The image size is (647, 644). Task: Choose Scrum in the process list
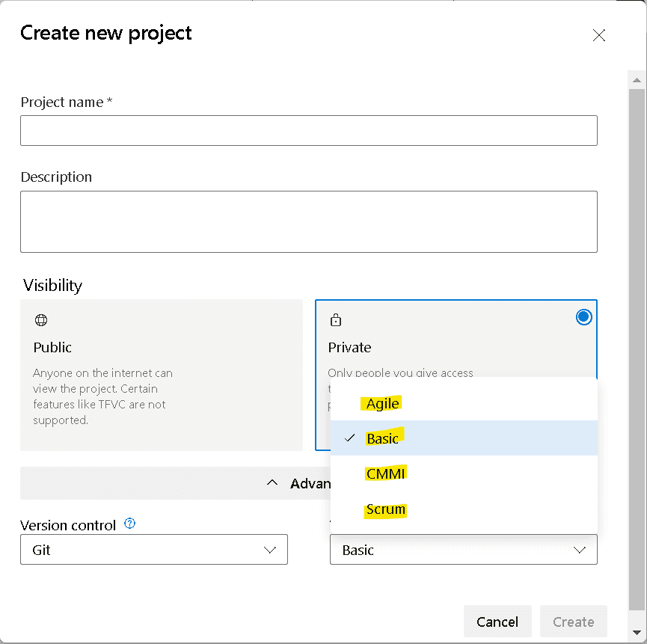click(x=386, y=510)
